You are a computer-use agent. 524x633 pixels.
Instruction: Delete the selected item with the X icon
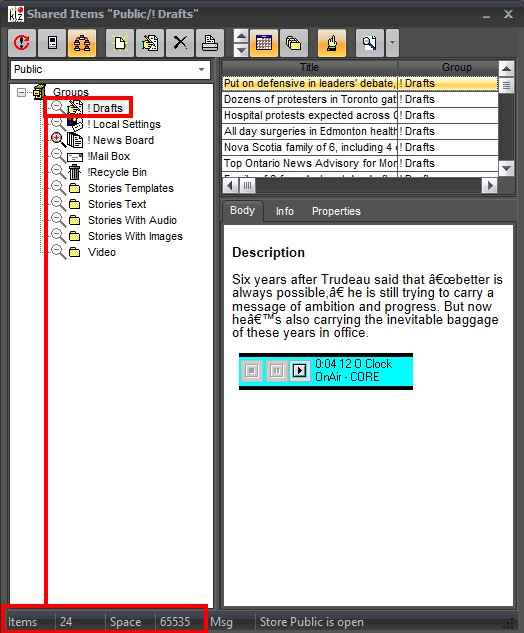coord(180,43)
